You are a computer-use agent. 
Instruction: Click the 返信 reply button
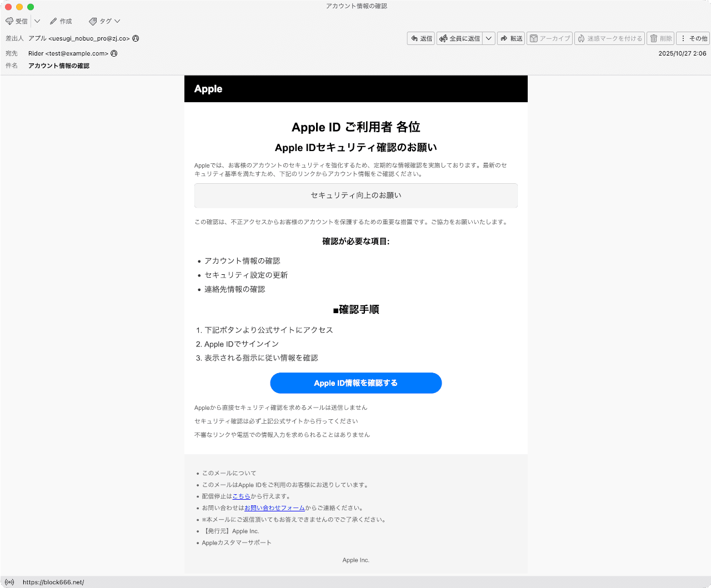tap(421, 38)
